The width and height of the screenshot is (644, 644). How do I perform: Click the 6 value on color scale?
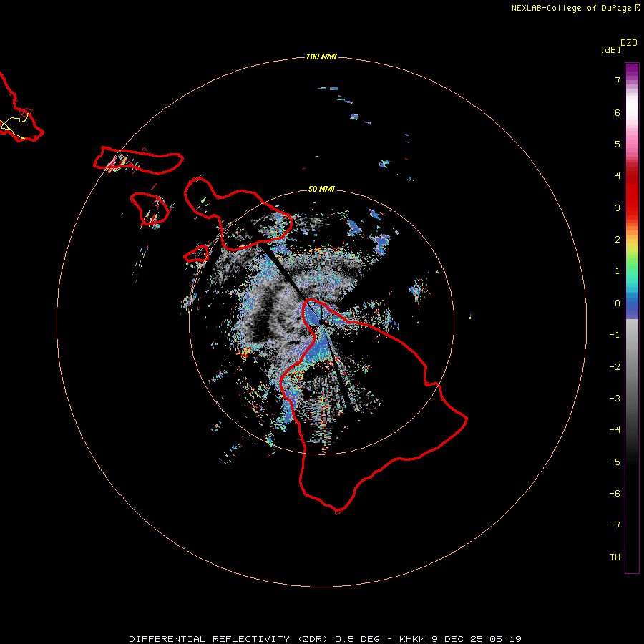618,112
